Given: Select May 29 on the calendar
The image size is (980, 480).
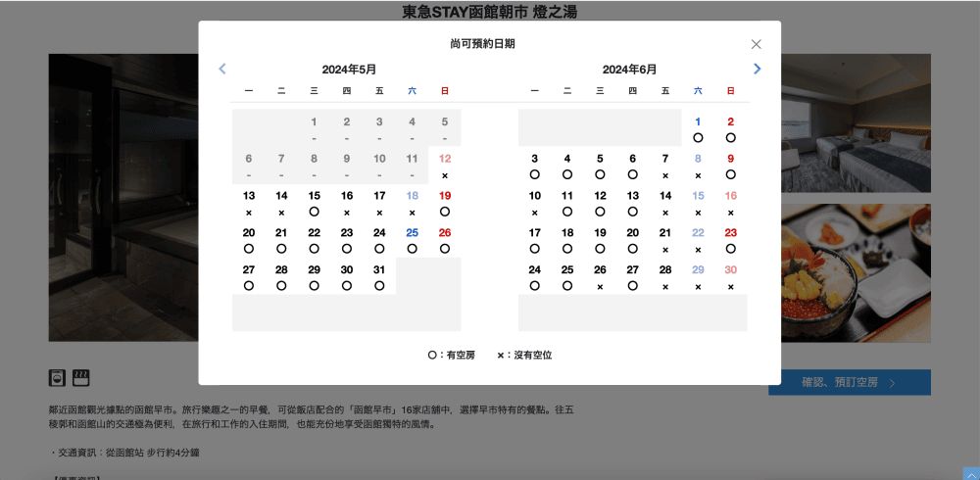Looking at the screenshot, I should (x=315, y=277).
